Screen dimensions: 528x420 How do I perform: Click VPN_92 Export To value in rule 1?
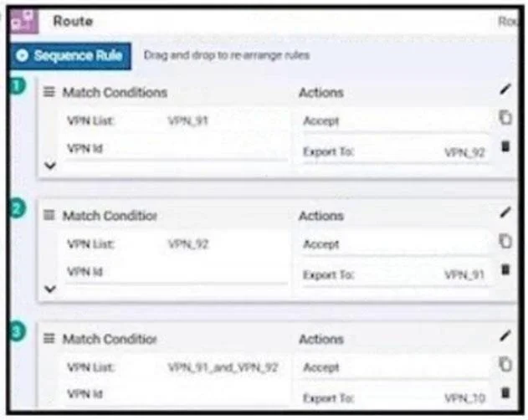click(x=464, y=152)
